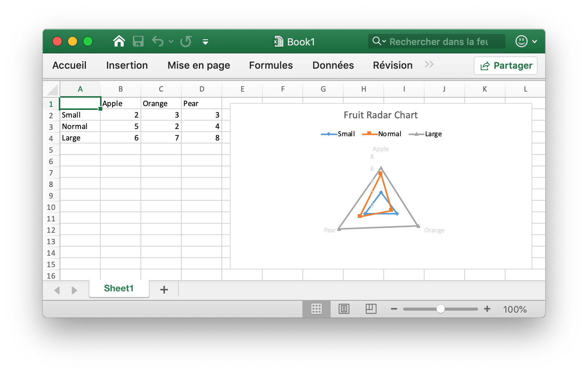Click the Home icon in title bar
The width and height of the screenshot is (588, 374).
click(119, 41)
